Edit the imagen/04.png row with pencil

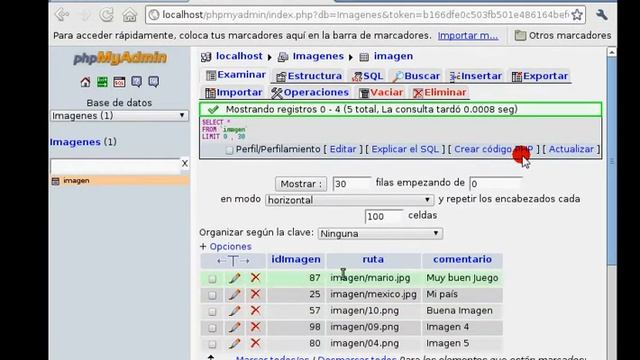click(x=234, y=343)
